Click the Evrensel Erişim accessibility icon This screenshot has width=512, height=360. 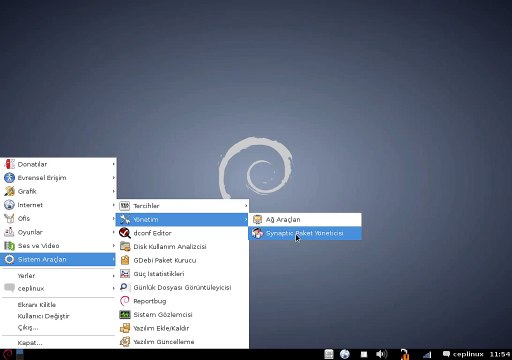(x=9, y=178)
